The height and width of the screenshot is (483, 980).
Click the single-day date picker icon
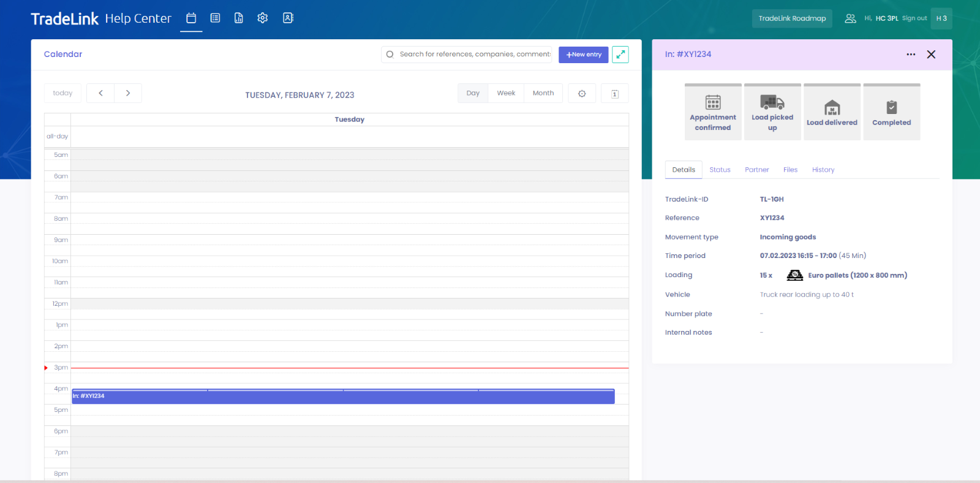point(614,94)
